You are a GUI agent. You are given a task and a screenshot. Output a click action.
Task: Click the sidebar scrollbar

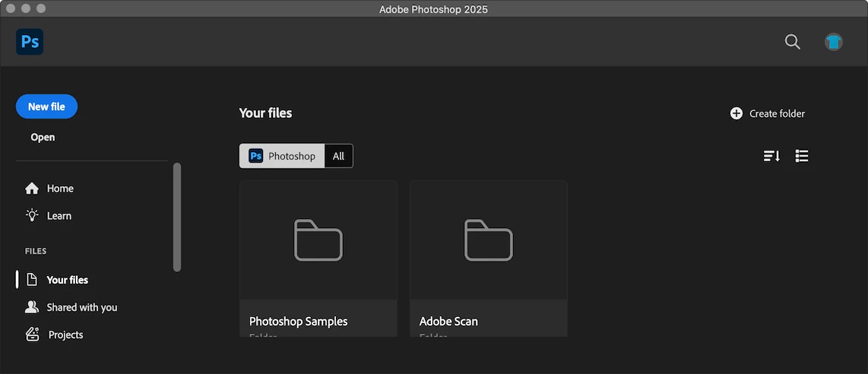pyautogui.click(x=177, y=217)
